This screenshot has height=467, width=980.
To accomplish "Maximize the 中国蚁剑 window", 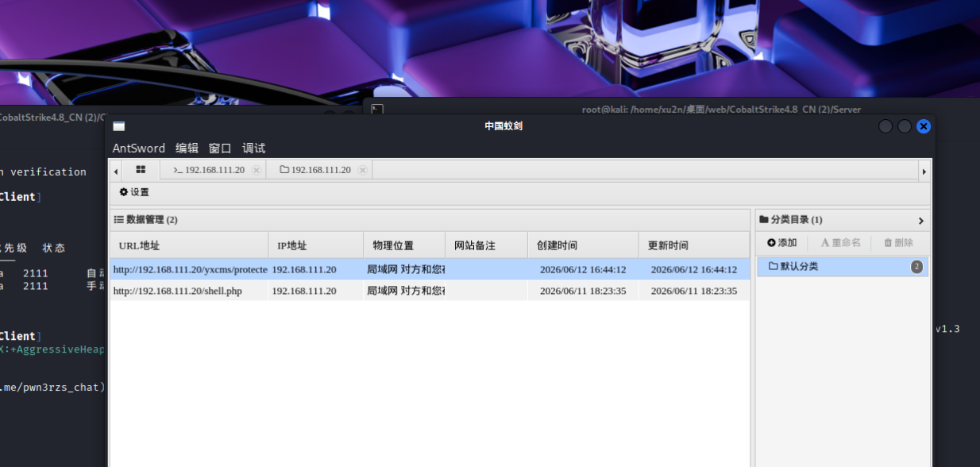I will [x=905, y=126].
